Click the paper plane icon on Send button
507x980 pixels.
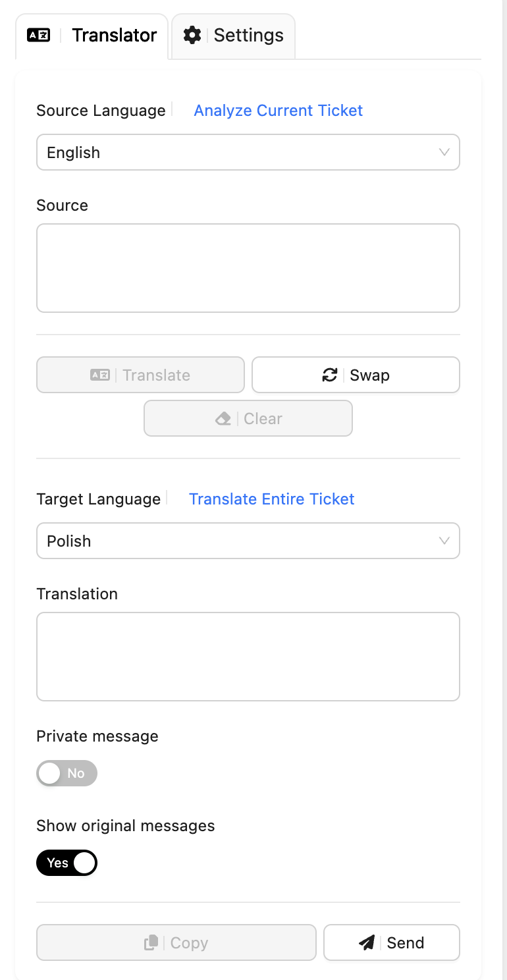click(x=367, y=942)
